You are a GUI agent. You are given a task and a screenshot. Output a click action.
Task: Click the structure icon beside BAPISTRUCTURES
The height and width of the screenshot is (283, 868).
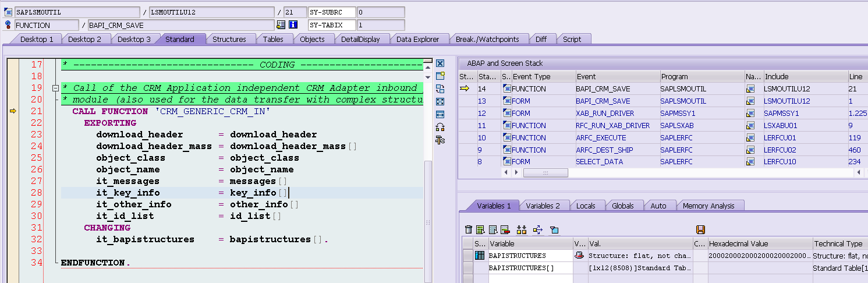pos(480,256)
